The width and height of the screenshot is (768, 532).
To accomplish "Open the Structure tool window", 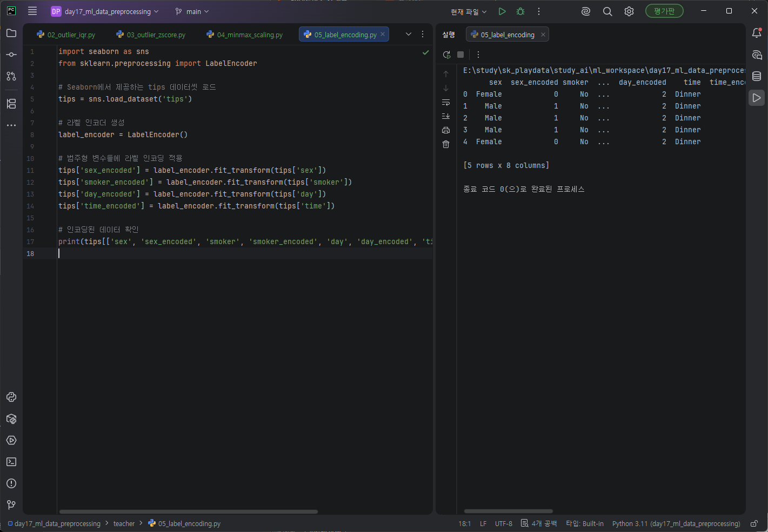I will [x=11, y=104].
